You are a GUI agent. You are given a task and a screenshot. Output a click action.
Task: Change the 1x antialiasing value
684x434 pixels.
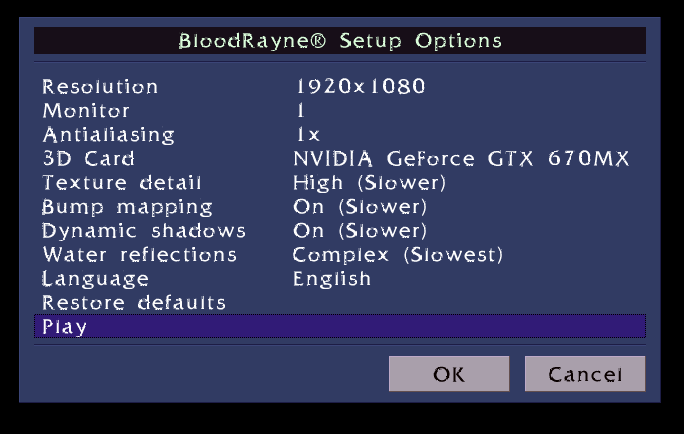307,135
